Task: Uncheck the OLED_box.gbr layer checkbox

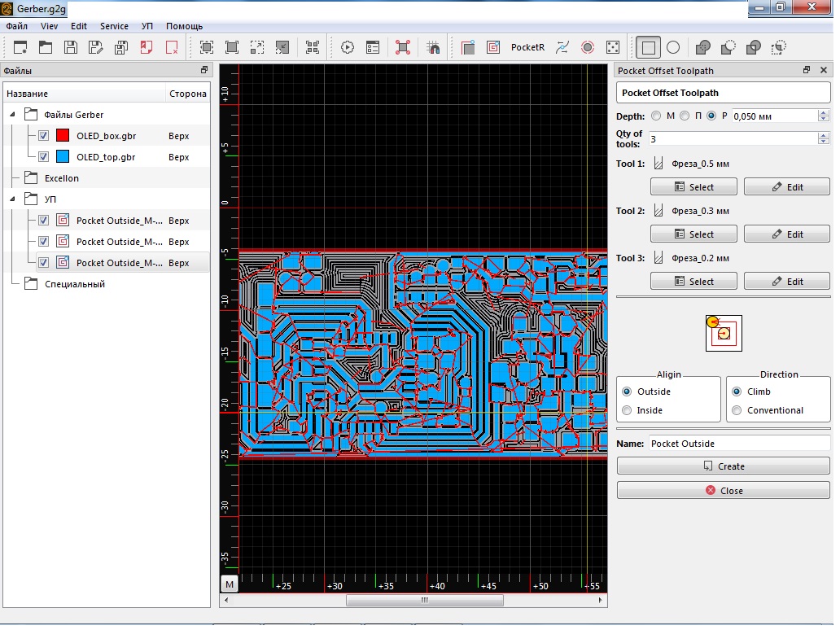Action: tap(44, 136)
